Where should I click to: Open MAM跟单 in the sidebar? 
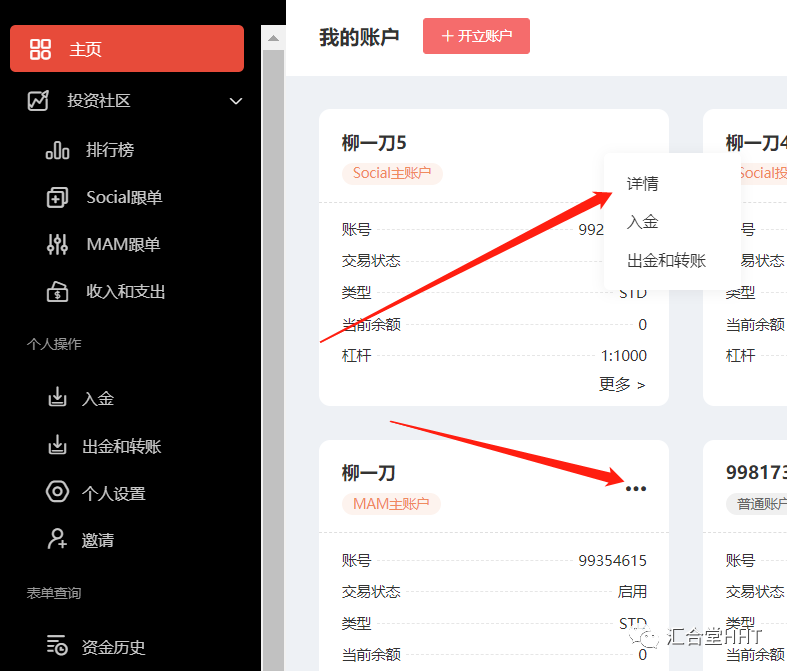123,244
